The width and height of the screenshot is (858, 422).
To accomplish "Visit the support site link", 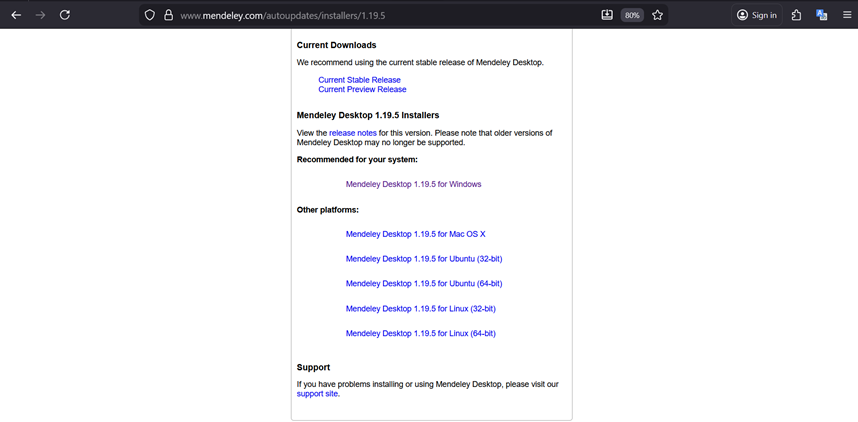I will coord(317,394).
